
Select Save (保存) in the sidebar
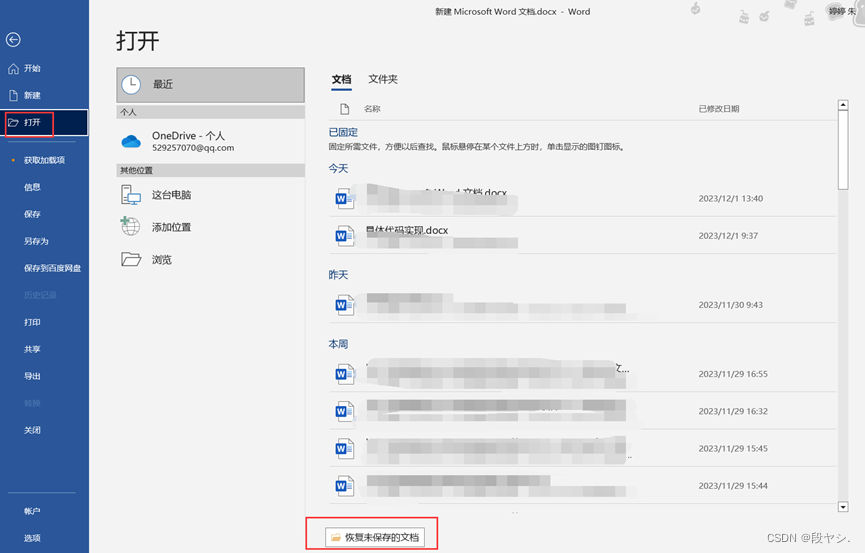(32, 214)
